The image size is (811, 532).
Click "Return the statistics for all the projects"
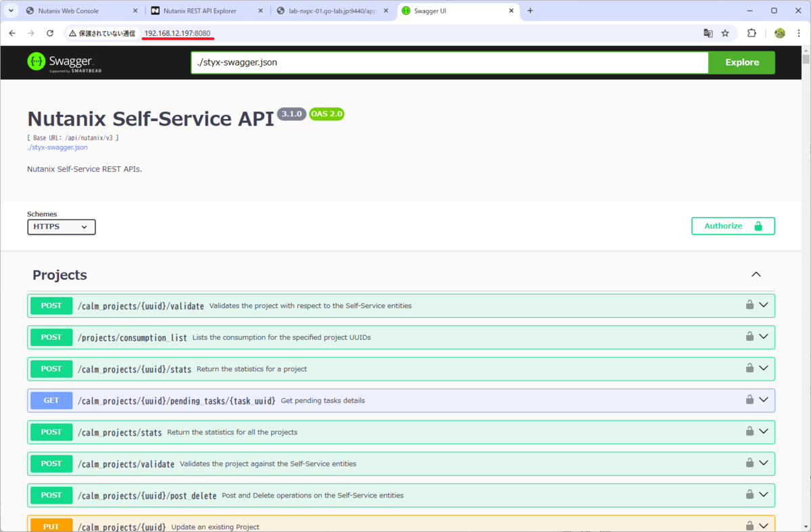point(232,432)
